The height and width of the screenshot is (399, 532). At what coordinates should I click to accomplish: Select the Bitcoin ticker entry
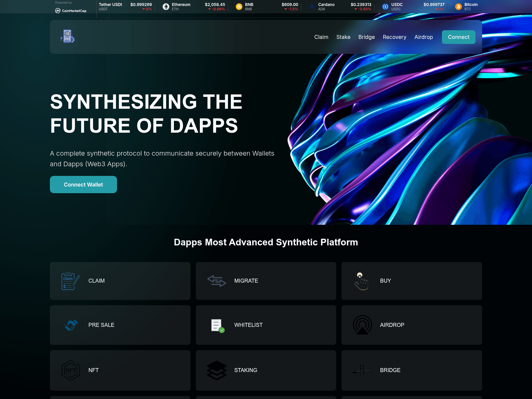[x=470, y=6]
